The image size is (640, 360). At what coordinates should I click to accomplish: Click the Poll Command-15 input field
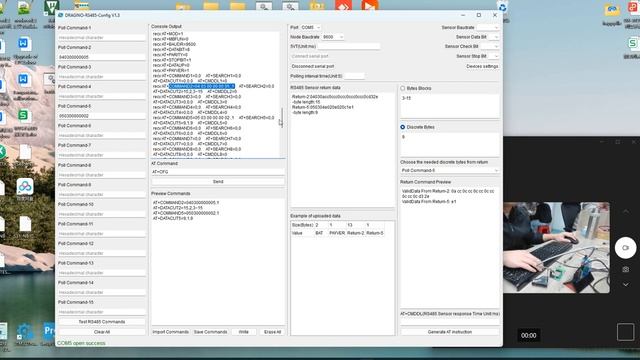tap(102, 312)
